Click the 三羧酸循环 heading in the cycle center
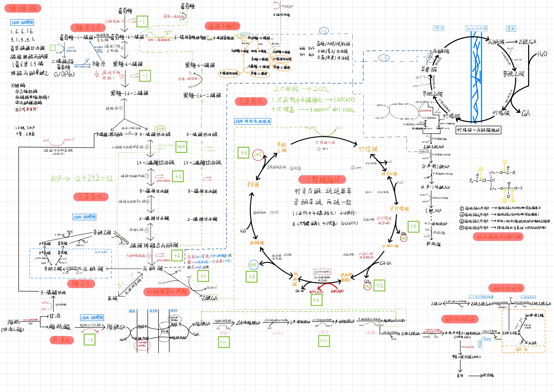The width and height of the screenshot is (554, 392). tap(322, 179)
